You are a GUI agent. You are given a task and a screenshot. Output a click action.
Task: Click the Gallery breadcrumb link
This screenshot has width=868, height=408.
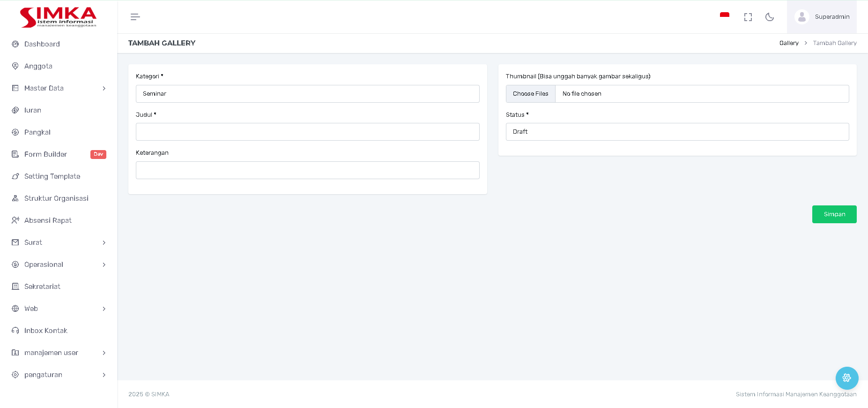[788, 43]
